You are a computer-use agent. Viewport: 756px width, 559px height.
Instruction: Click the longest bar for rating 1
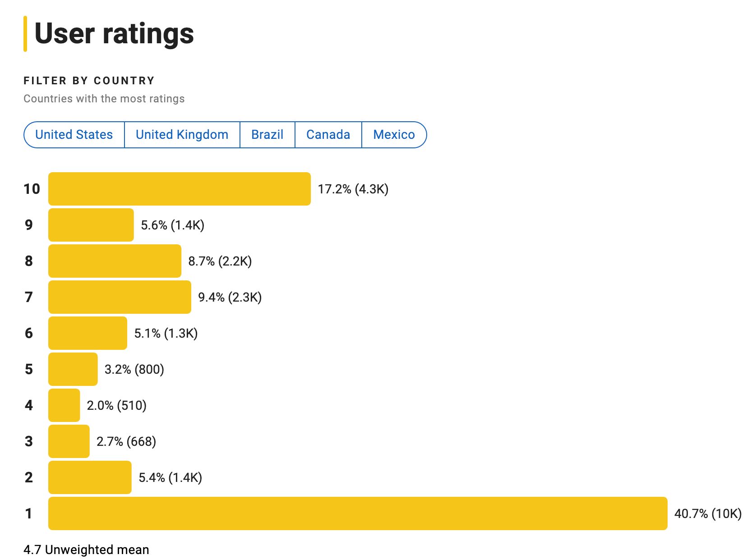coord(357,513)
